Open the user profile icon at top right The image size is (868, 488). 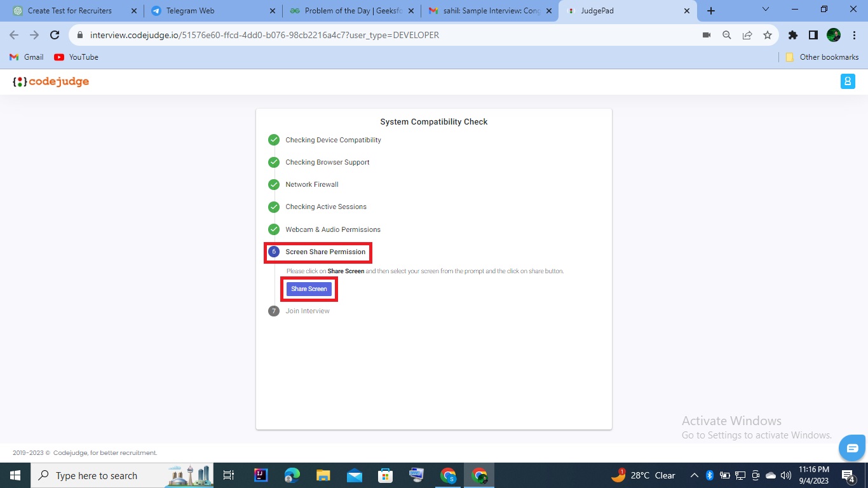tap(848, 81)
